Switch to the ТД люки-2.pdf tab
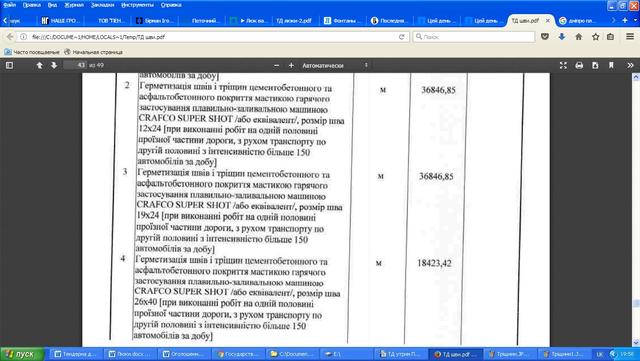Viewport: 640px width, 361px height. pos(294,20)
